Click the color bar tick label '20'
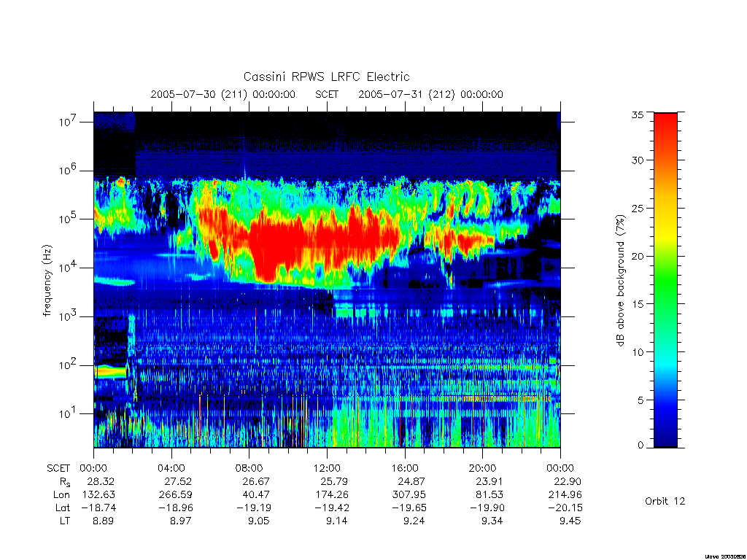The image size is (747, 560). point(637,256)
